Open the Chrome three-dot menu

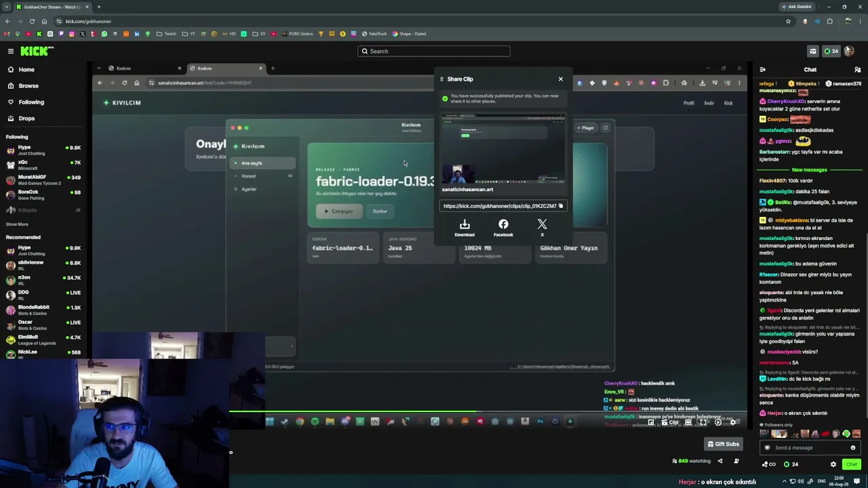click(x=861, y=21)
